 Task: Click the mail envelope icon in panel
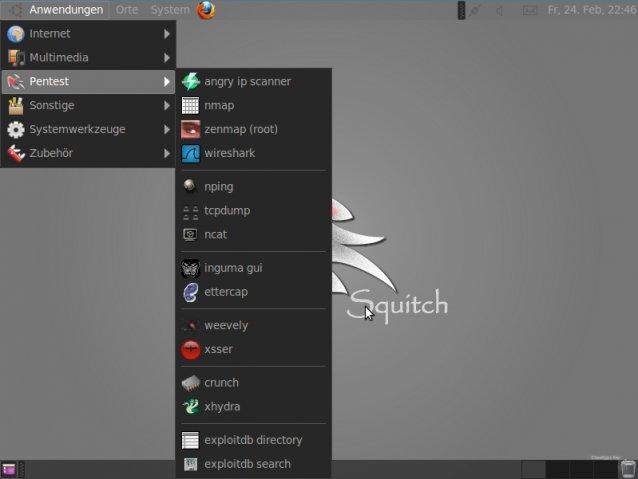click(529, 11)
